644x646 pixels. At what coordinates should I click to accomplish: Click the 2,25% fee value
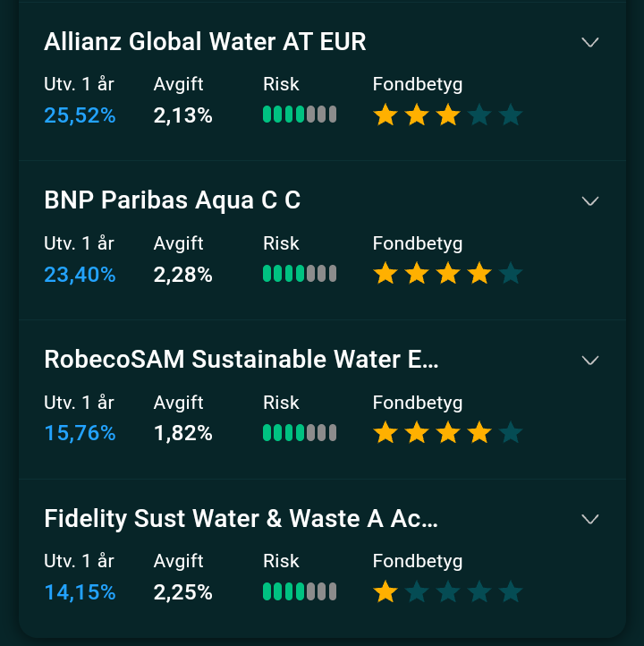click(182, 592)
